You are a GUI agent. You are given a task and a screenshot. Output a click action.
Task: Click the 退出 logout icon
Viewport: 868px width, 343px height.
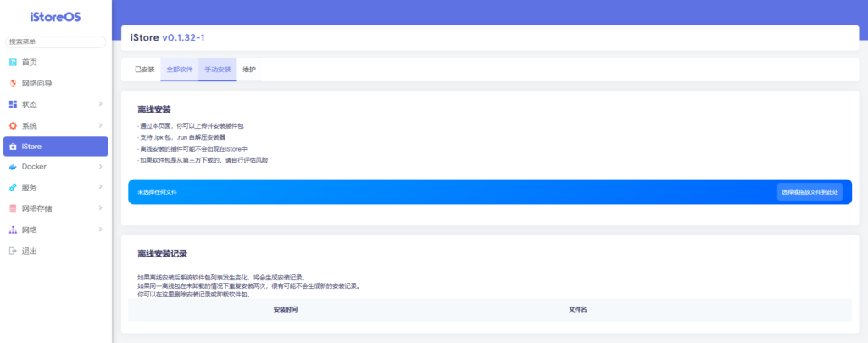[x=14, y=252]
